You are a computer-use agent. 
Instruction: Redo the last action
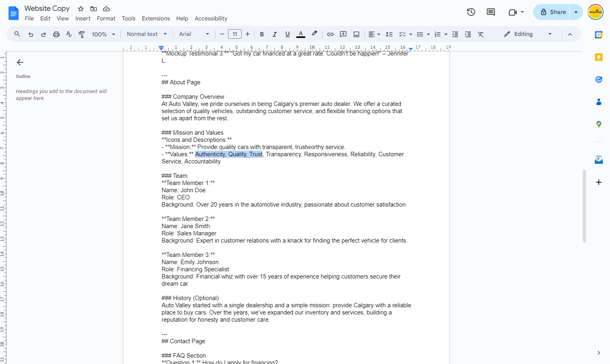click(44, 34)
